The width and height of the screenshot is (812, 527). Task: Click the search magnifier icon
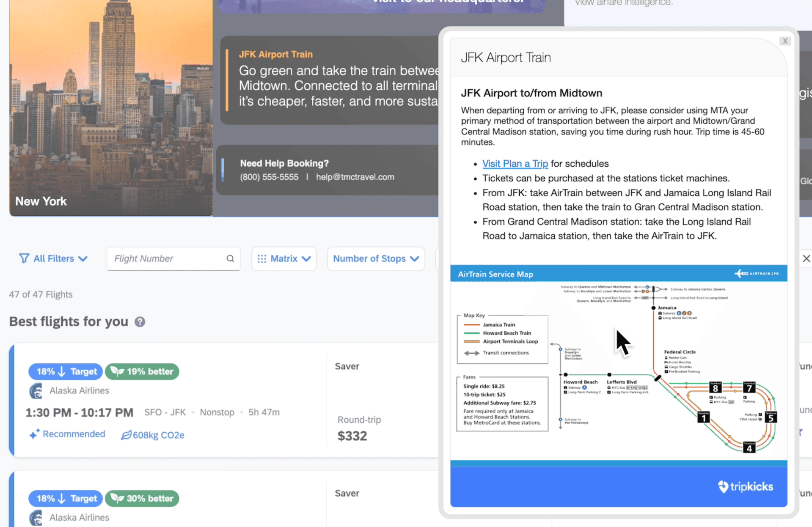(230, 258)
